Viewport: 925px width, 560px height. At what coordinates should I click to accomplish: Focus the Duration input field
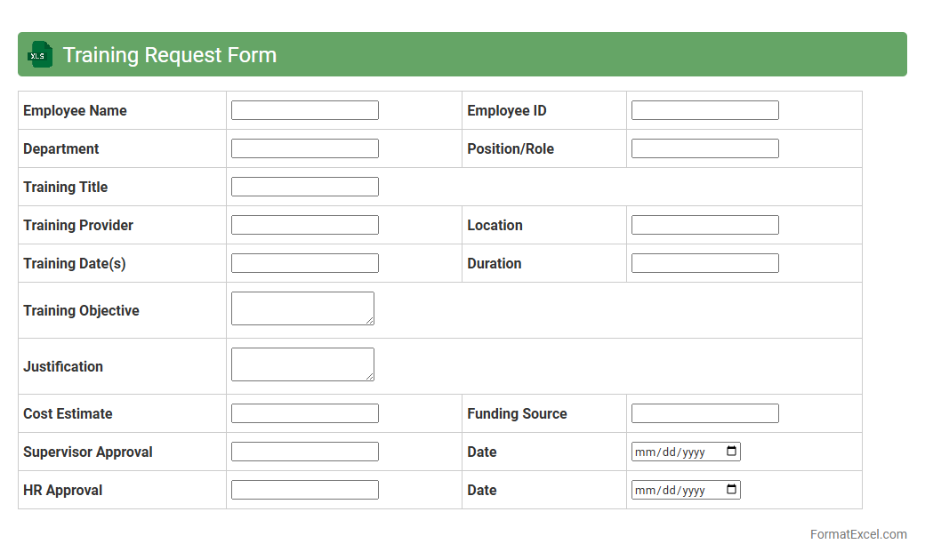coord(704,263)
